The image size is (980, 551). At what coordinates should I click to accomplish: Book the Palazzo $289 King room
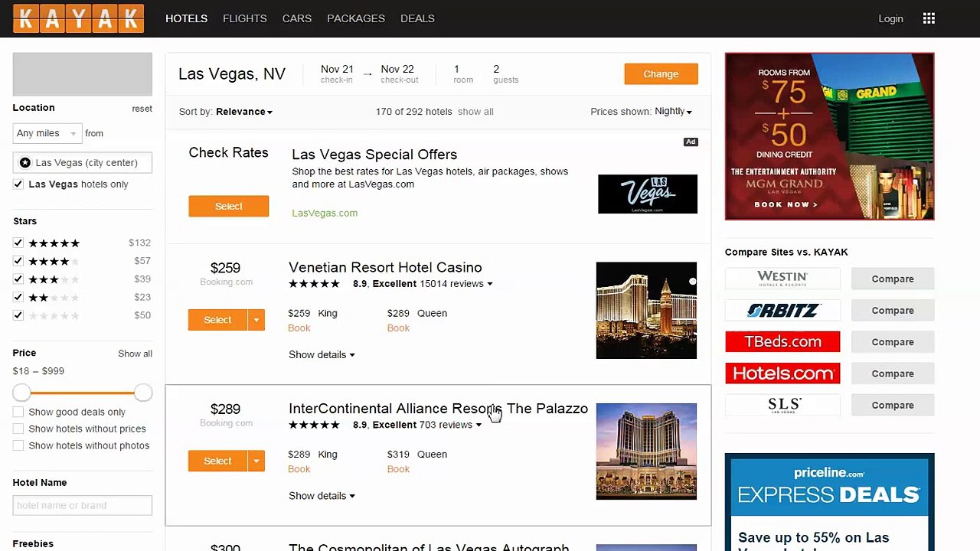pos(299,469)
